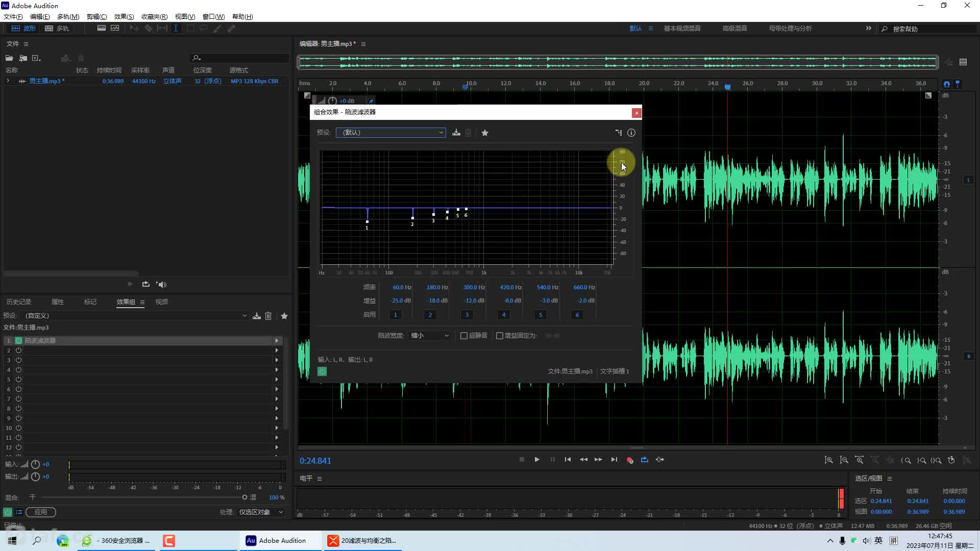
Task: Open the 效果(S) menu
Action: (124, 17)
